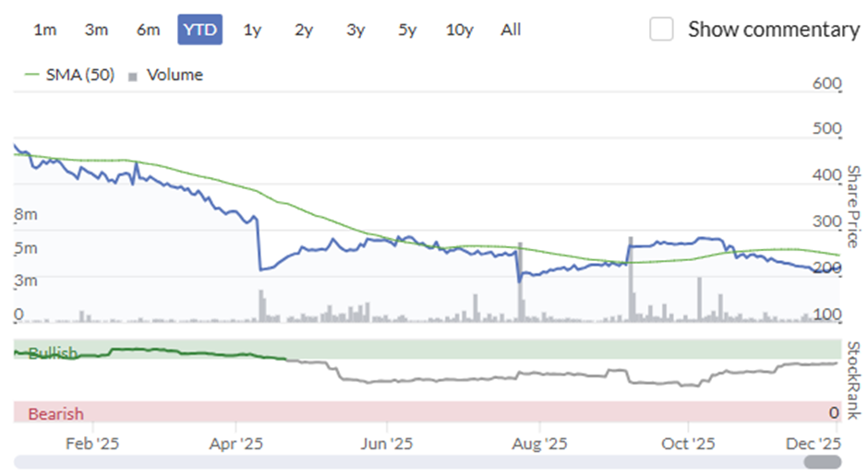This screenshot has height=476, width=868.
Task: Click the StockRank axis title
Action: (x=853, y=380)
